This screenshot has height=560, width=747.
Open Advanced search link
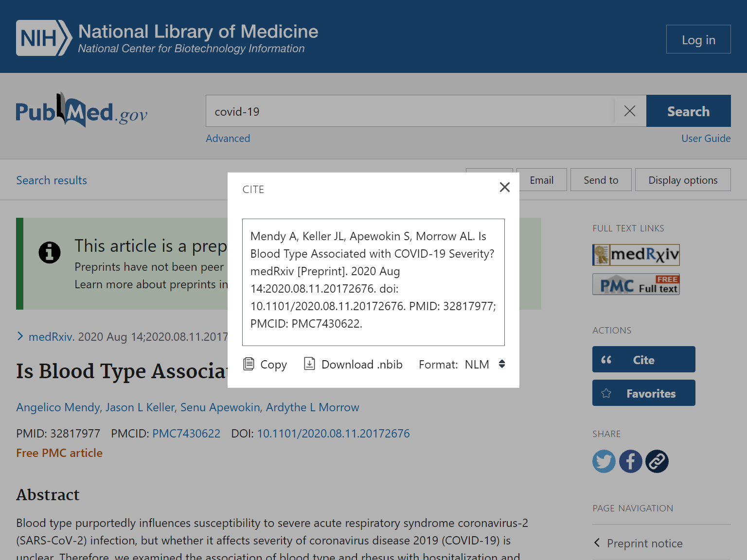228,139
